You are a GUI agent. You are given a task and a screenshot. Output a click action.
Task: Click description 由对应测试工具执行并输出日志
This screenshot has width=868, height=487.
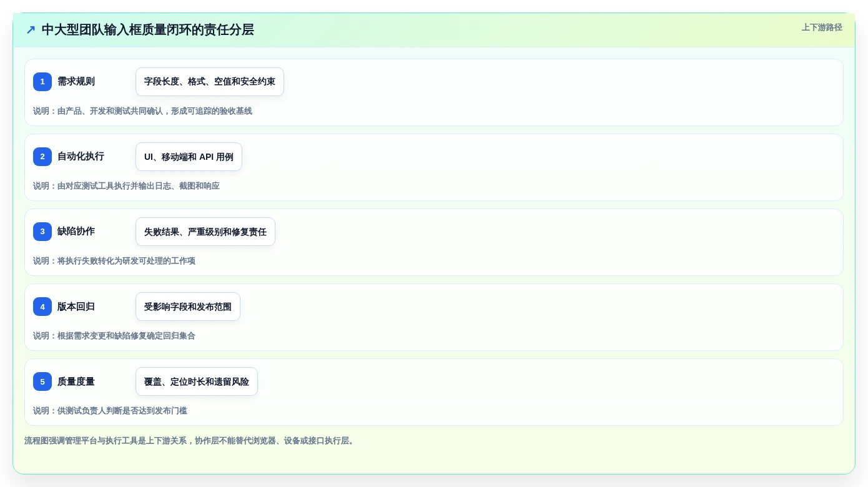(126, 186)
